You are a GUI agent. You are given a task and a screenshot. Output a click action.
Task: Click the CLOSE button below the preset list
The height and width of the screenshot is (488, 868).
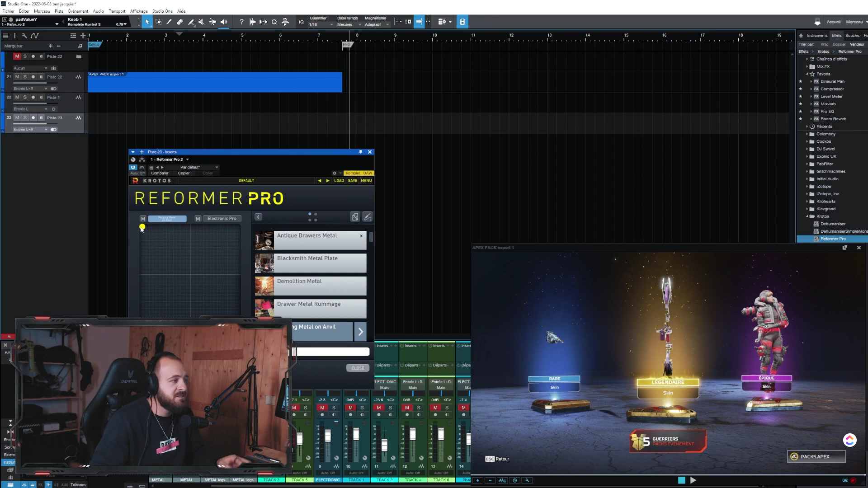[358, 368]
